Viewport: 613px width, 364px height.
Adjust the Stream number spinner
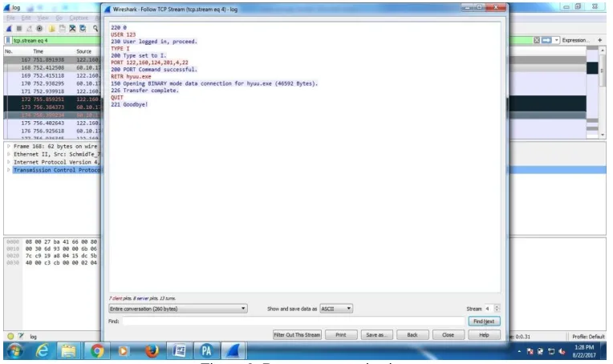point(497,309)
